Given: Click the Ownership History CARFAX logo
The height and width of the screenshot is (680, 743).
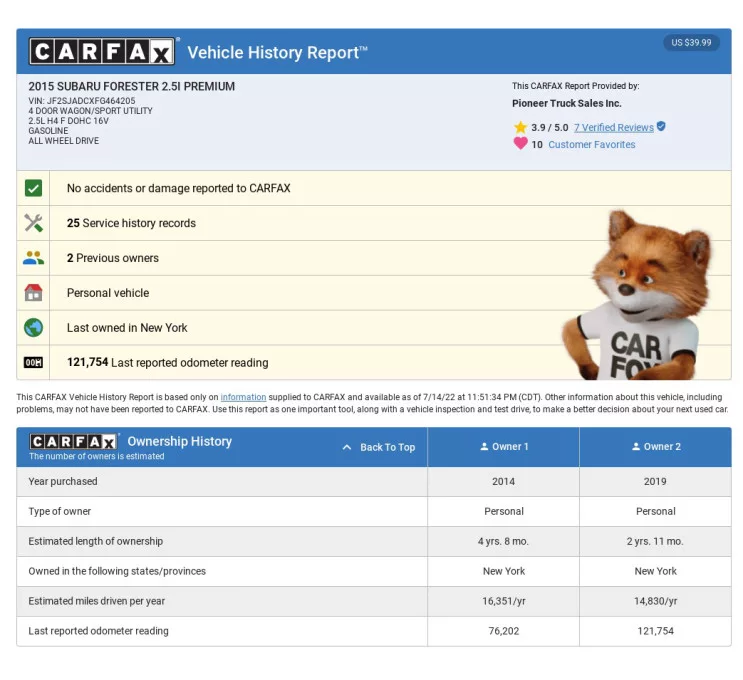Looking at the screenshot, I should pos(74,441).
